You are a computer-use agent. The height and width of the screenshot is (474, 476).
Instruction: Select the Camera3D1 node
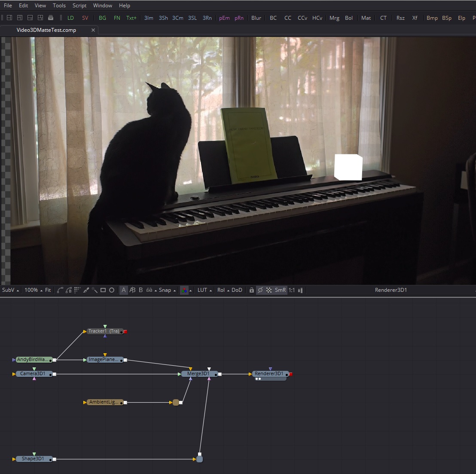pos(34,374)
